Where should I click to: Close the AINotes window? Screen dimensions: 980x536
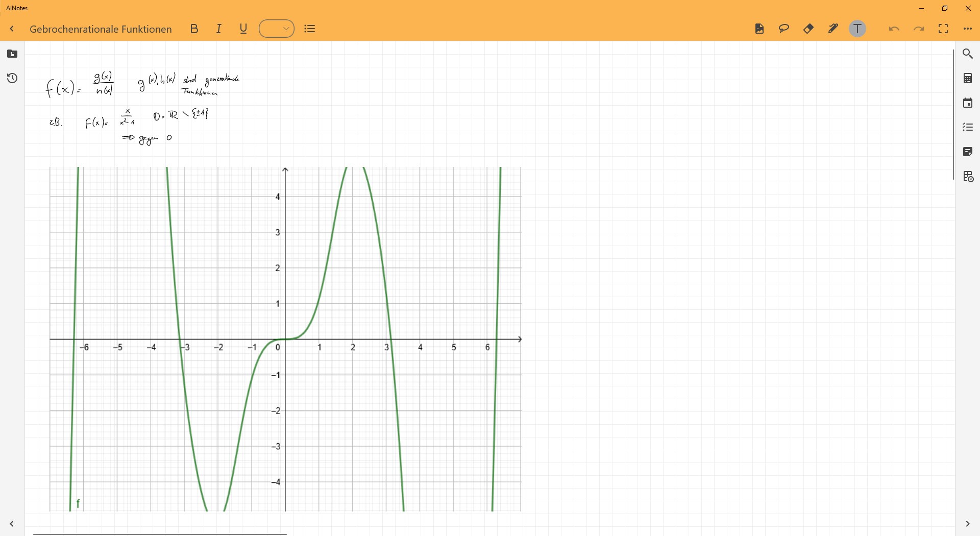(968, 8)
